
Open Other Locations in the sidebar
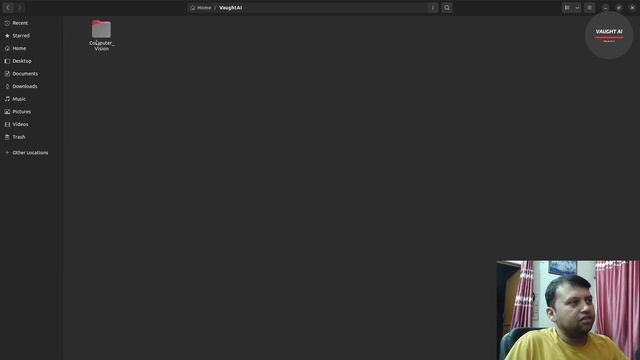(31, 152)
